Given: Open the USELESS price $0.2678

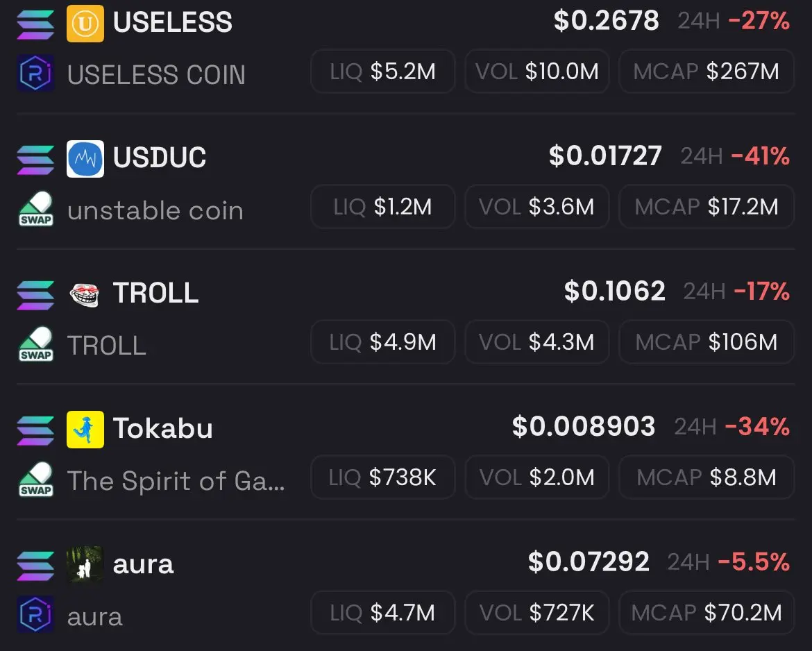Looking at the screenshot, I should coord(606,21).
